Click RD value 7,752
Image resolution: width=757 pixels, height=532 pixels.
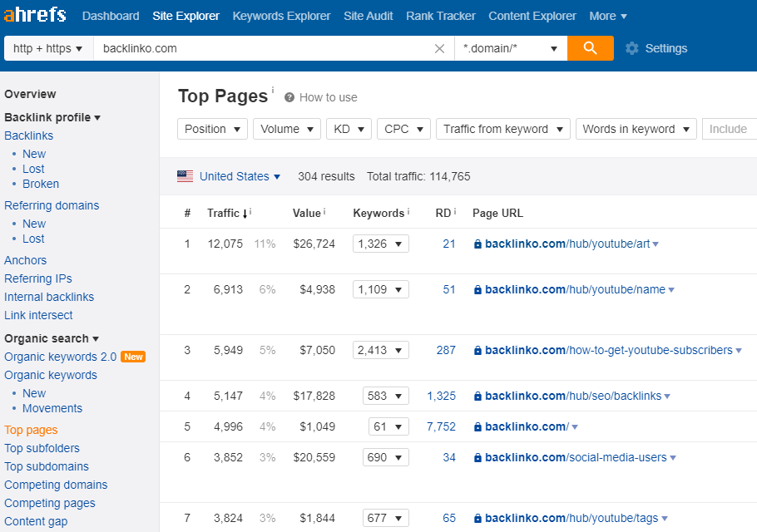click(x=441, y=427)
